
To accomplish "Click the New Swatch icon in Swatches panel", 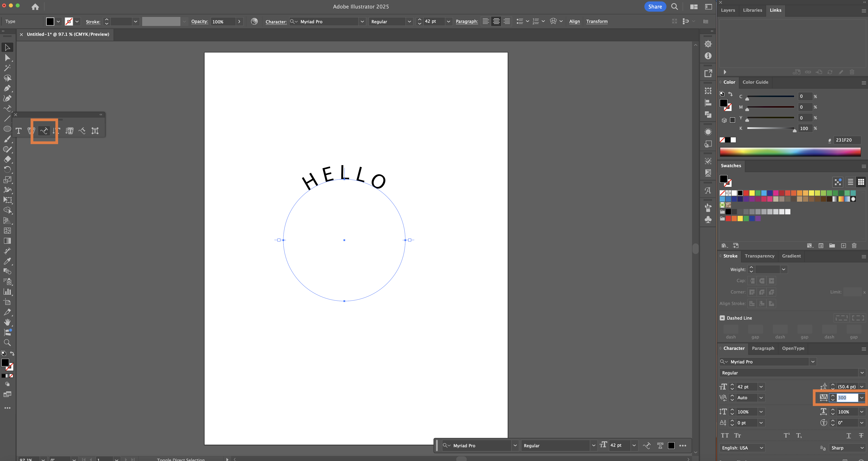I will pos(844,245).
